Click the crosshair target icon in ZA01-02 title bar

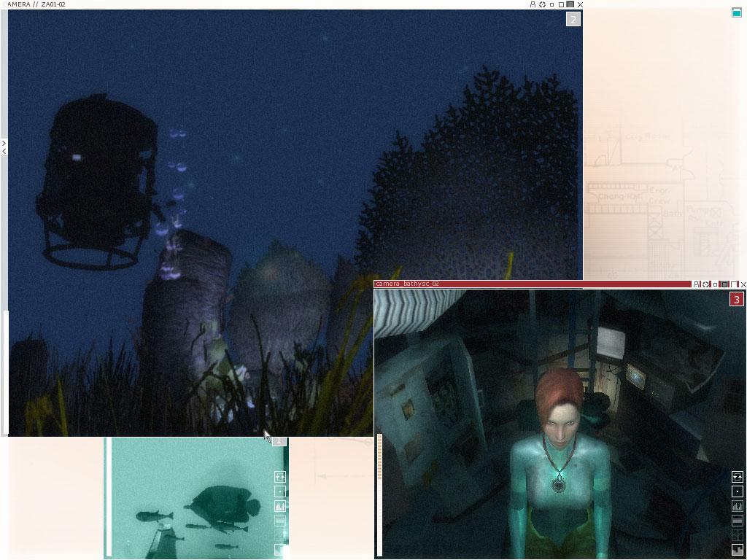tap(542, 4)
